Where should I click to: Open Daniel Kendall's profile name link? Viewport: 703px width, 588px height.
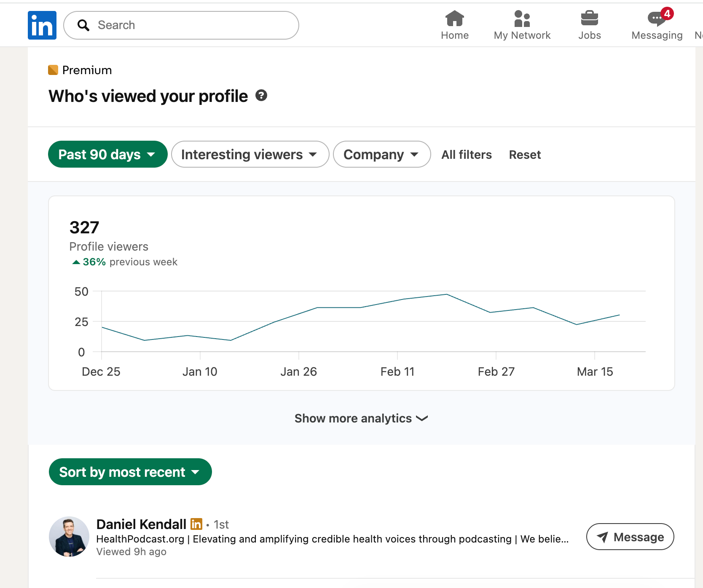pos(141,524)
